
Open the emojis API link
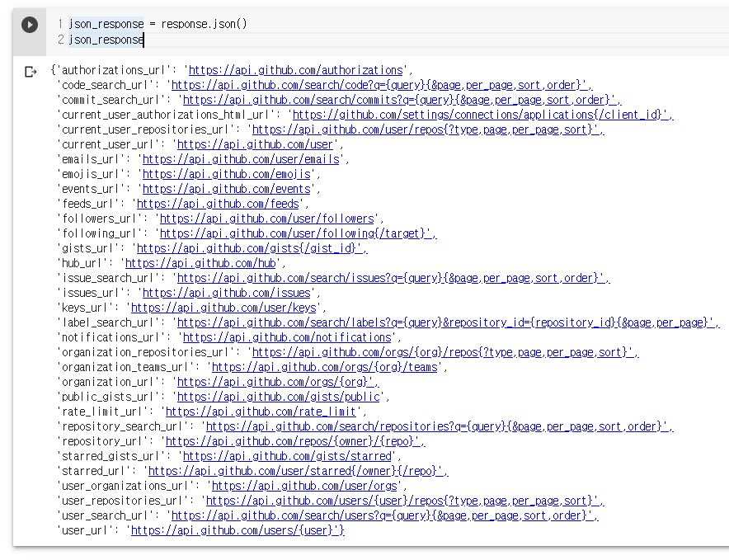point(227,174)
